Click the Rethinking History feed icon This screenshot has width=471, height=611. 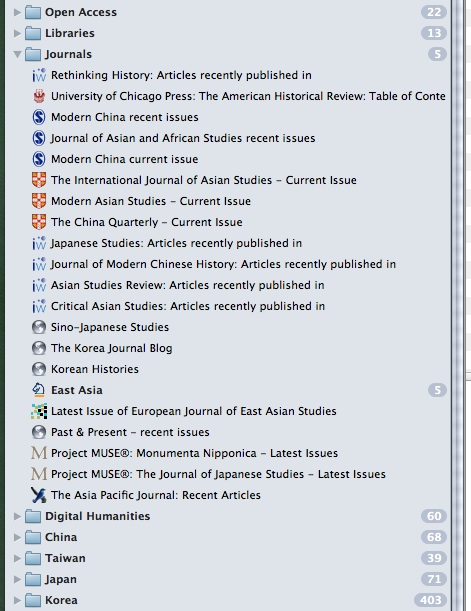coord(39,75)
